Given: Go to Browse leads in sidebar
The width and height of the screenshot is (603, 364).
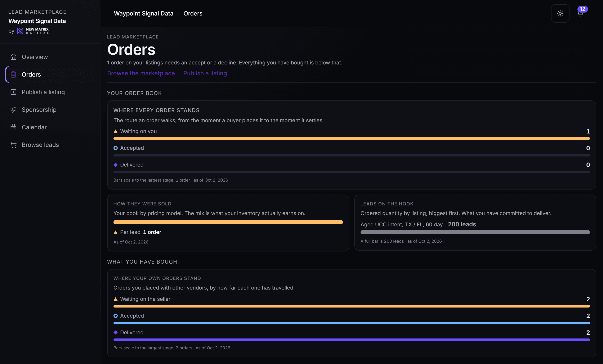Looking at the screenshot, I should coord(50,145).
